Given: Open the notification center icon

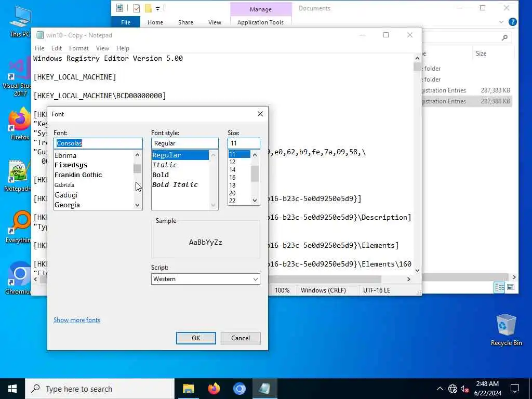Looking at the screenshot, I should (x=515, y=389).
